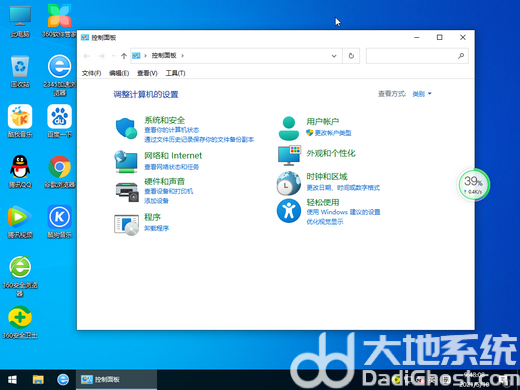The width and height of the screenshot is (520, 390).
Task: Open the Windows Start button
Action: click(12, 380)
